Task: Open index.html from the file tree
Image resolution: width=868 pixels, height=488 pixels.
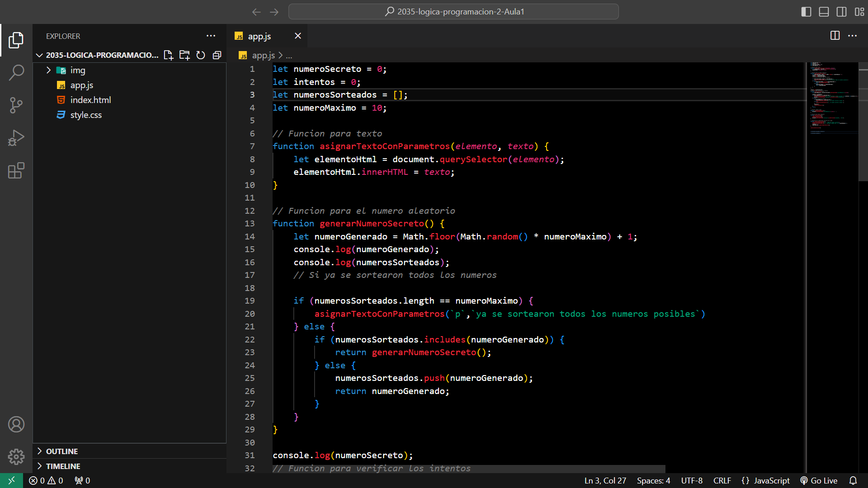Action: coord(90,100)
